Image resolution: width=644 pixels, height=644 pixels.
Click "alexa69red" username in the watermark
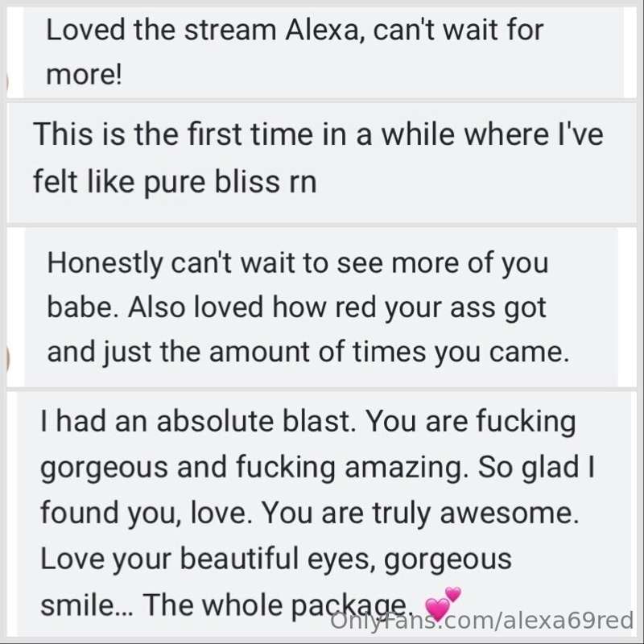pos(568,620)
